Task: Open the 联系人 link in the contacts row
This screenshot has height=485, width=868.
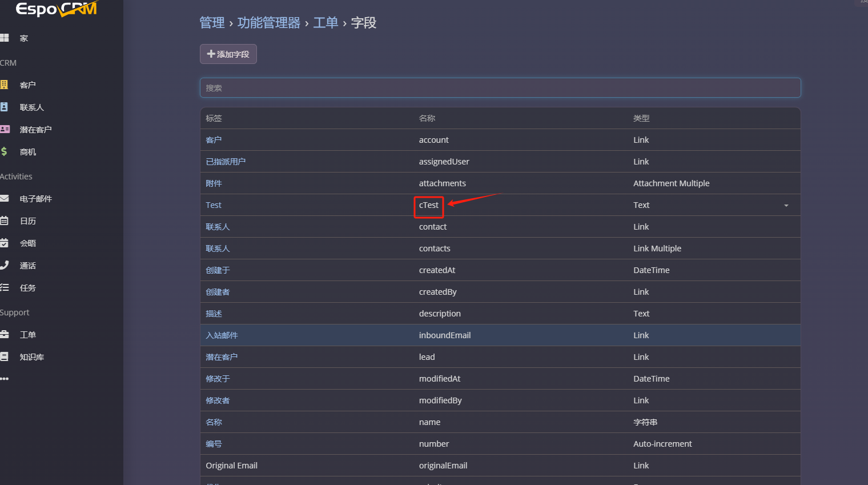Action: click(x=218, y=248)
